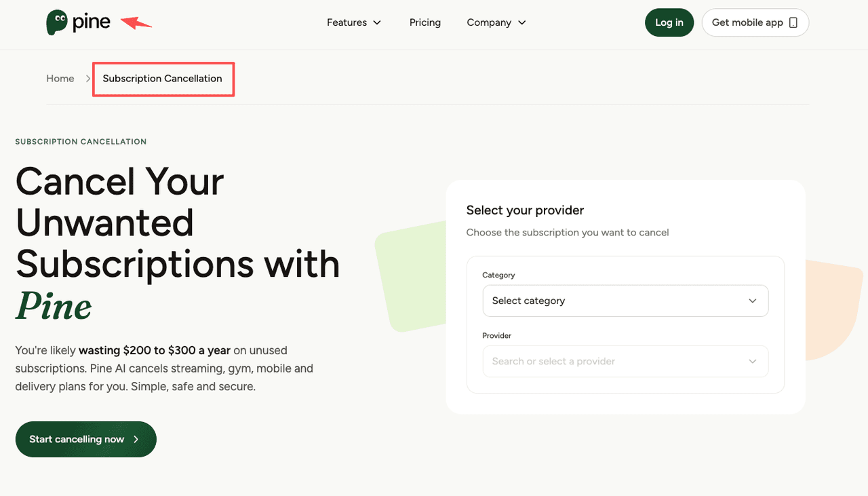868x496 pixels.
Task: Click the mobile phone icon in Get mobile app
Action: coord(793,22)
